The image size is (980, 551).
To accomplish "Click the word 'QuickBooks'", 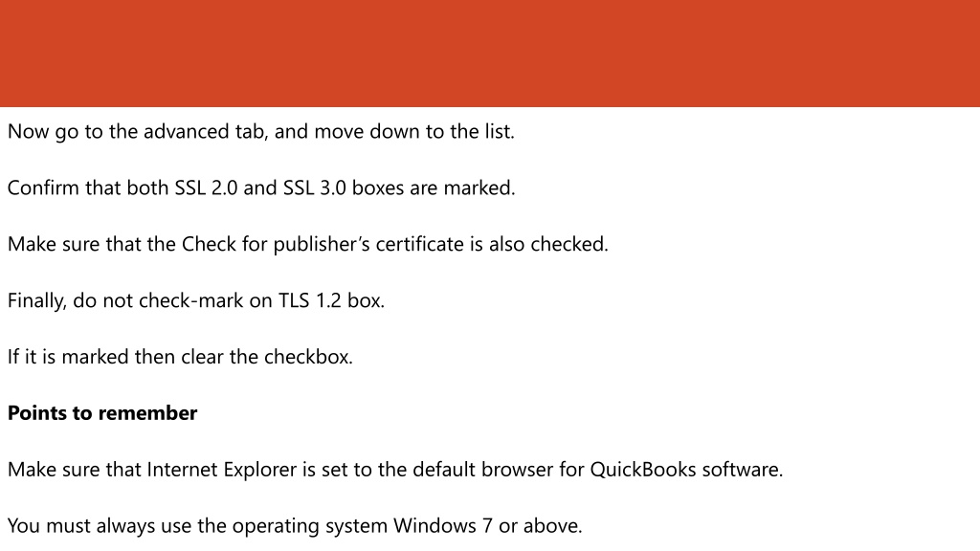I will [643, 469].
